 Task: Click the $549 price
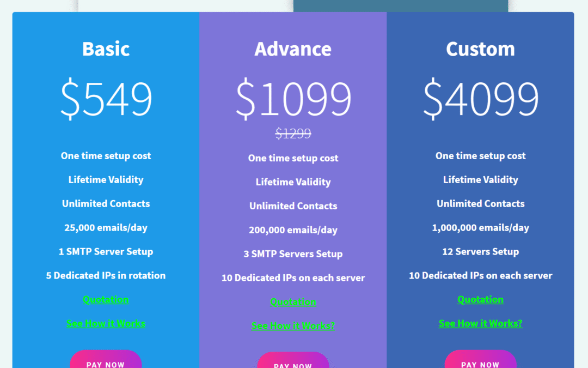point(106,99)
